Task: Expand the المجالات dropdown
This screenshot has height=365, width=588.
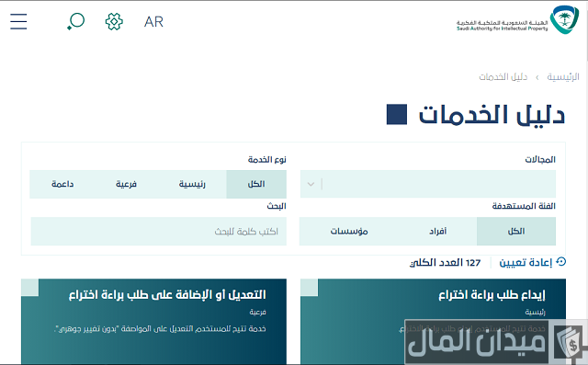Action: [x=428, y=184]
